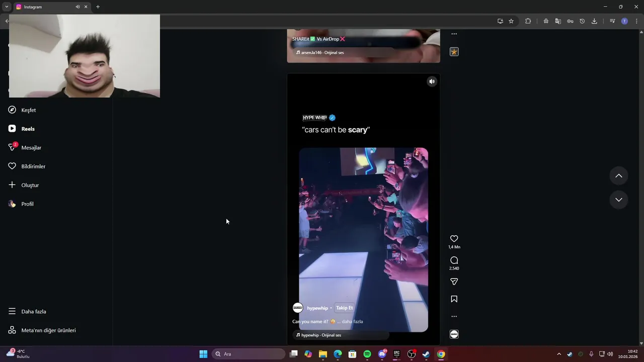The width and height of the screenshot is (644, 362).
Task: Open the Windows Start menu
Action: [x=203, y=354]
